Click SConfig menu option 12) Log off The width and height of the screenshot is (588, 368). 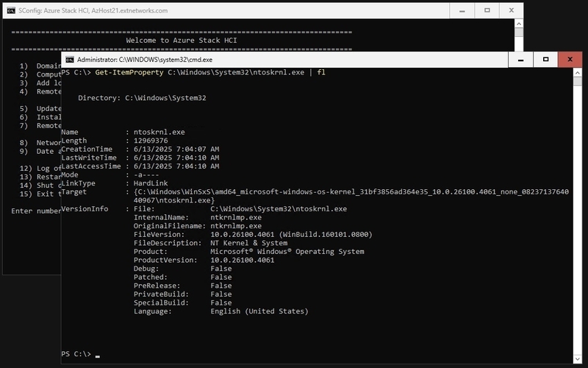(40, 169)
